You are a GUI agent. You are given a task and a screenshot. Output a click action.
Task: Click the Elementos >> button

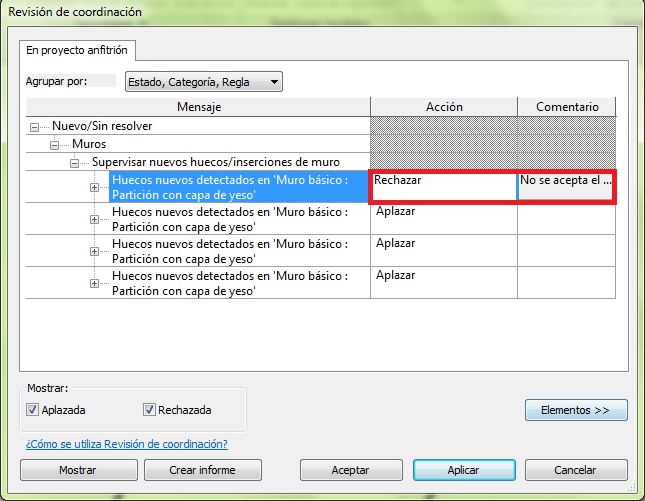coord(576,410)
